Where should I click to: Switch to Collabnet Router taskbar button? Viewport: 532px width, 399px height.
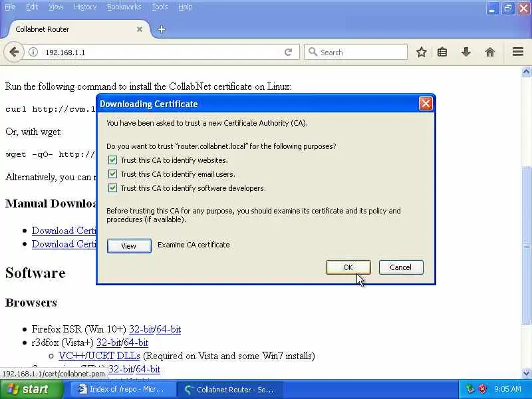point(230,390)
